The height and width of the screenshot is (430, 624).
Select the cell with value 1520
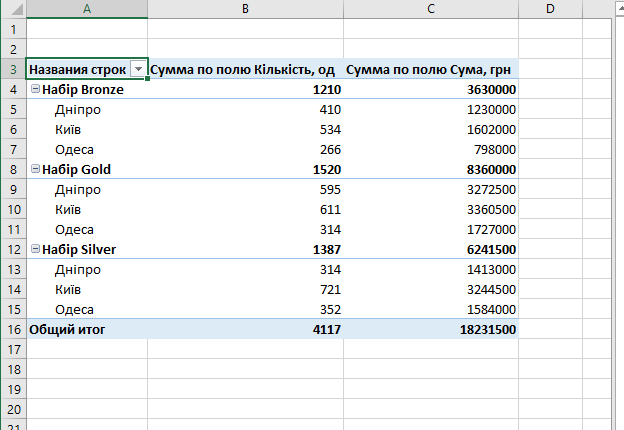click(245, 169)
